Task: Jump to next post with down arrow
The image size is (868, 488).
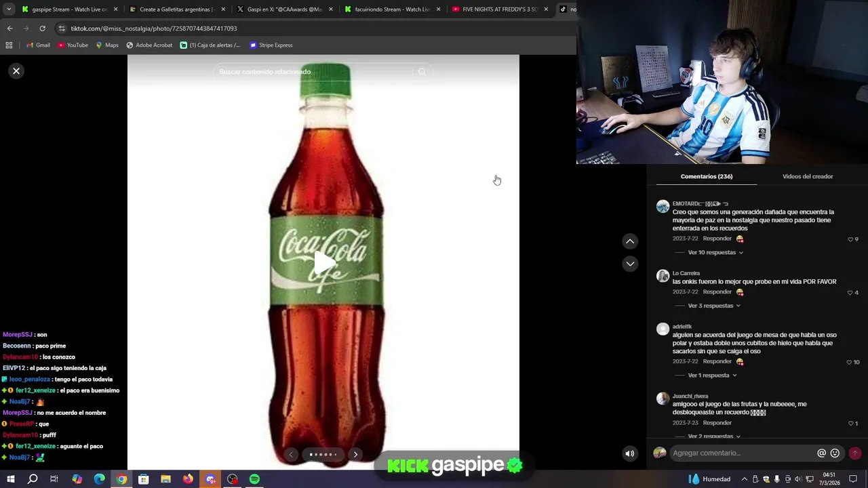Action: click(630, 264)
